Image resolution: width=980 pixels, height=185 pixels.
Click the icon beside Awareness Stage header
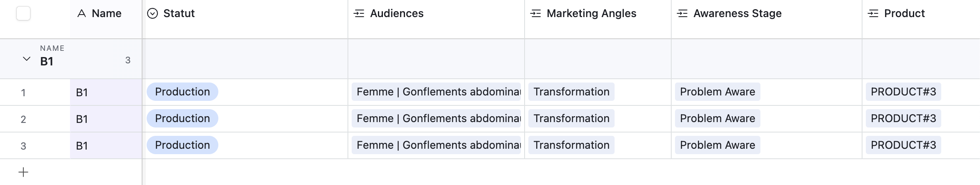[682, 14]
